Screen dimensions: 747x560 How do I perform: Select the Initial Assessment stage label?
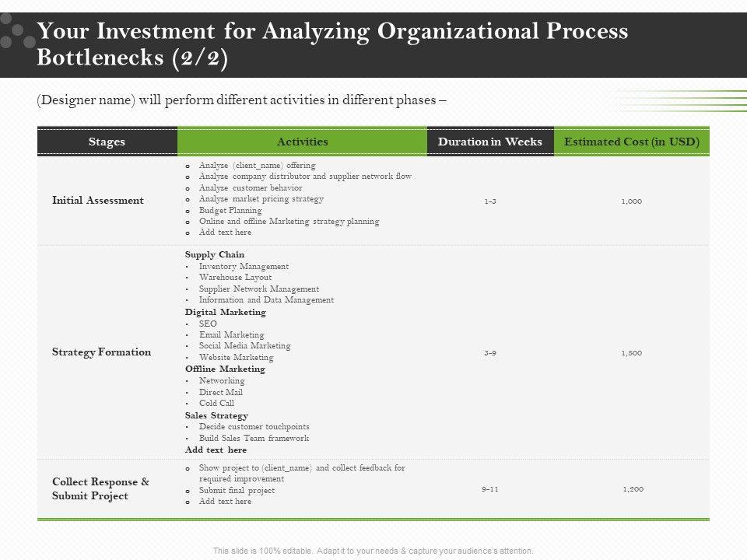(x=98, y=200)
